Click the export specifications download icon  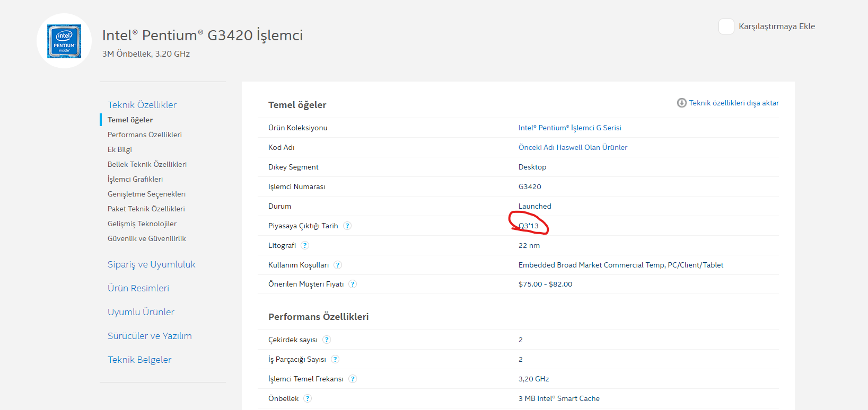click(x=681, y=103)
